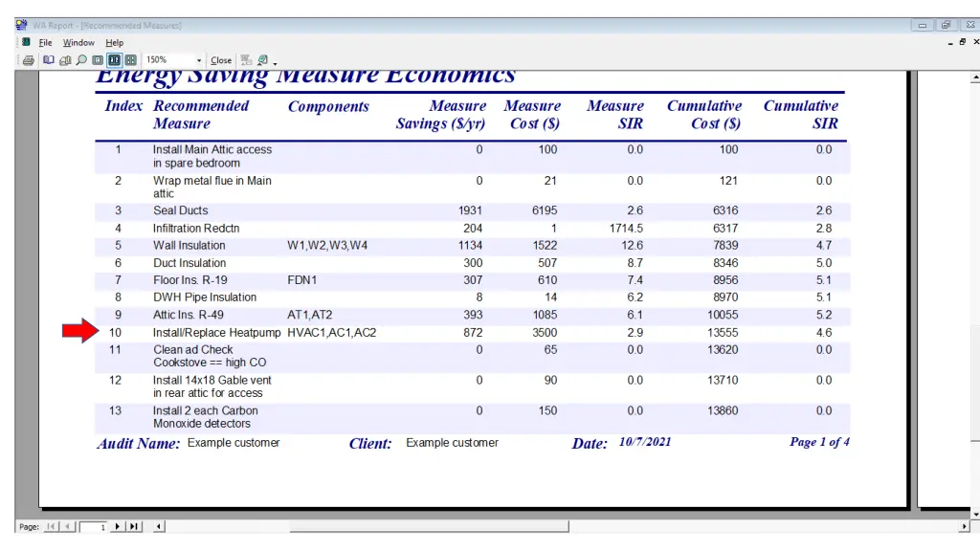Viewport: 980px width, 551px height.
Task: Restore the inner document window
Action: 963,42
